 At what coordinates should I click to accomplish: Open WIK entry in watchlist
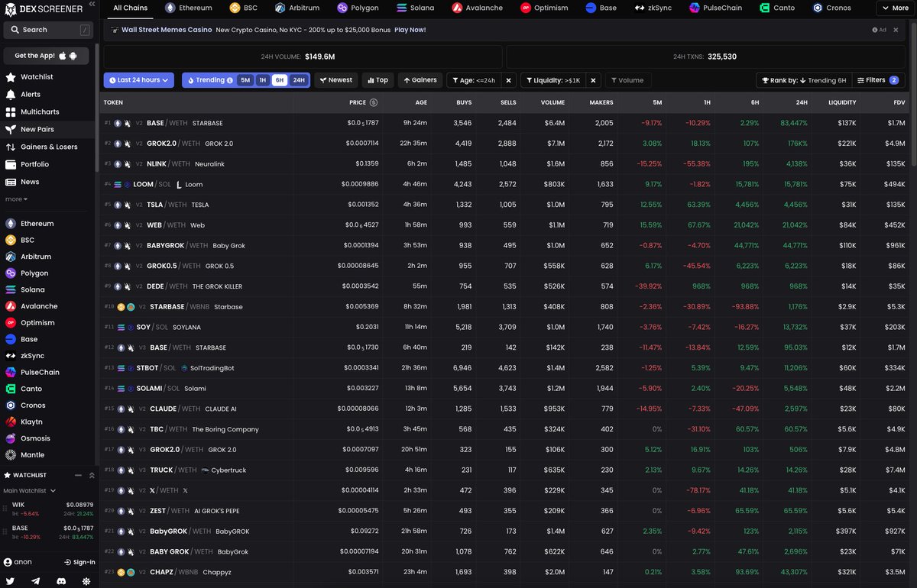[49, 509]
